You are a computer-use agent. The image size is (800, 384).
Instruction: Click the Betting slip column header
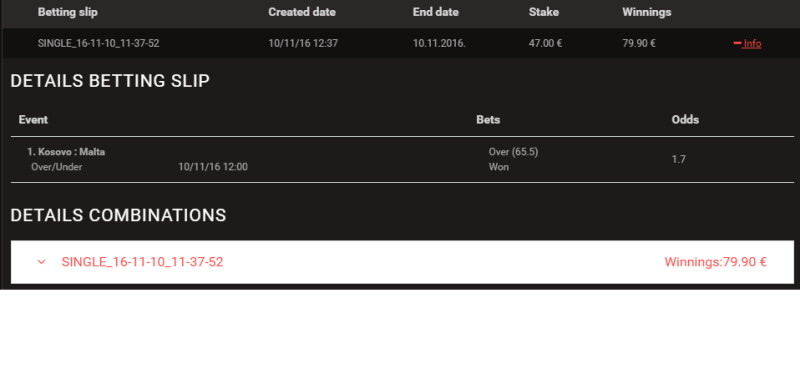click(67, 12)
